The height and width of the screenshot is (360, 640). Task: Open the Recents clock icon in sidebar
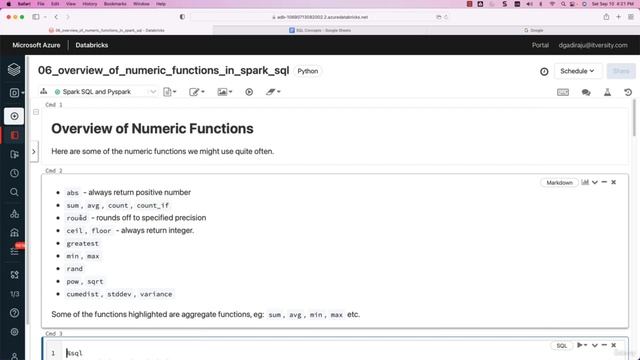[14, 173]
